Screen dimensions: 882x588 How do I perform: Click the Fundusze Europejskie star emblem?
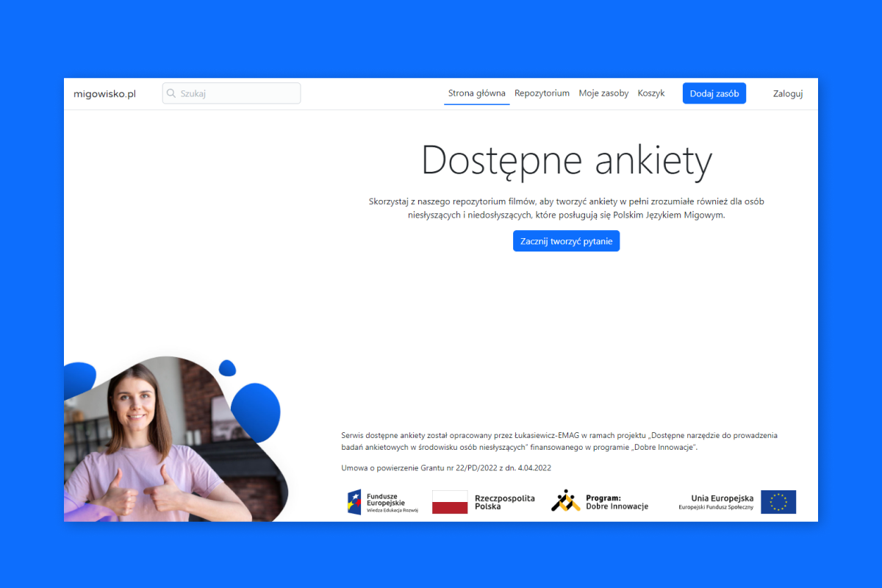(x=354, y=501)
